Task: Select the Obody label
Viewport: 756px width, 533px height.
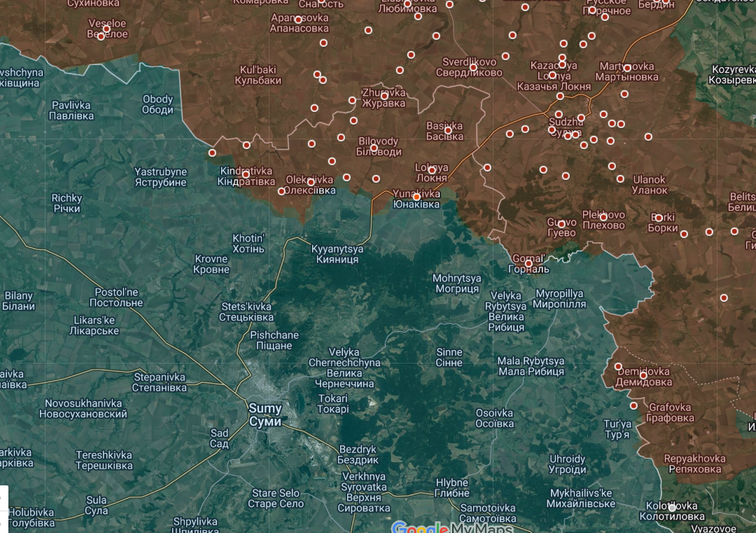Action: 157,104
